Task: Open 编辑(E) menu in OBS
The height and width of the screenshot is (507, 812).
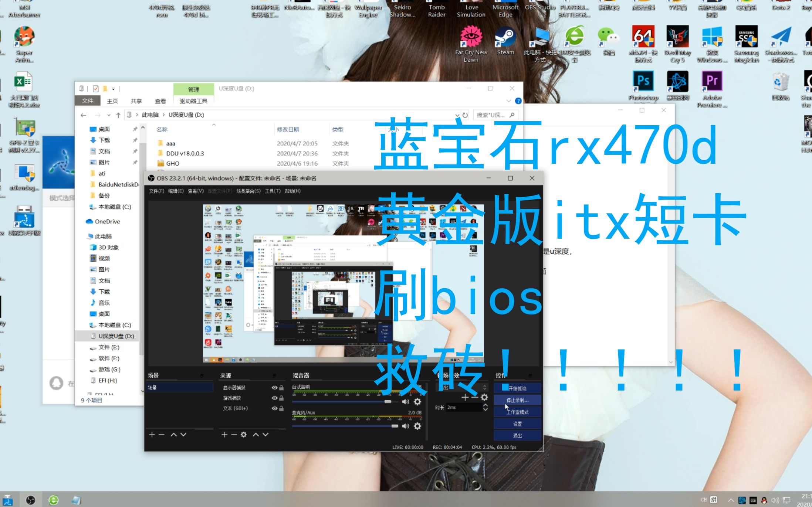Action: point(176,191)
